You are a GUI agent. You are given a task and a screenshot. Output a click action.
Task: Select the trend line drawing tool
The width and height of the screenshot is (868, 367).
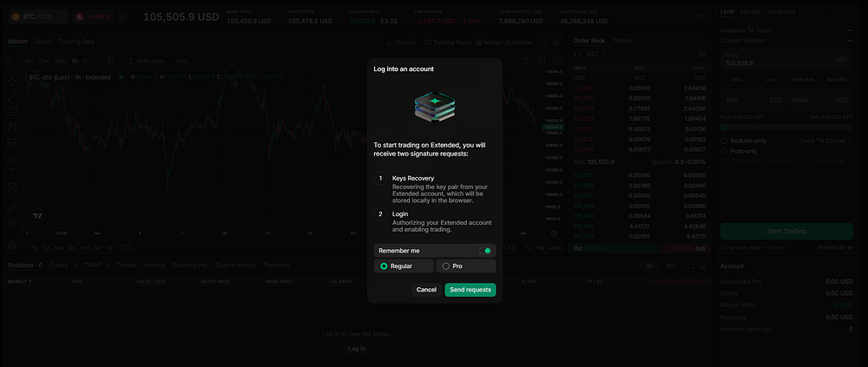pos(12,95)
